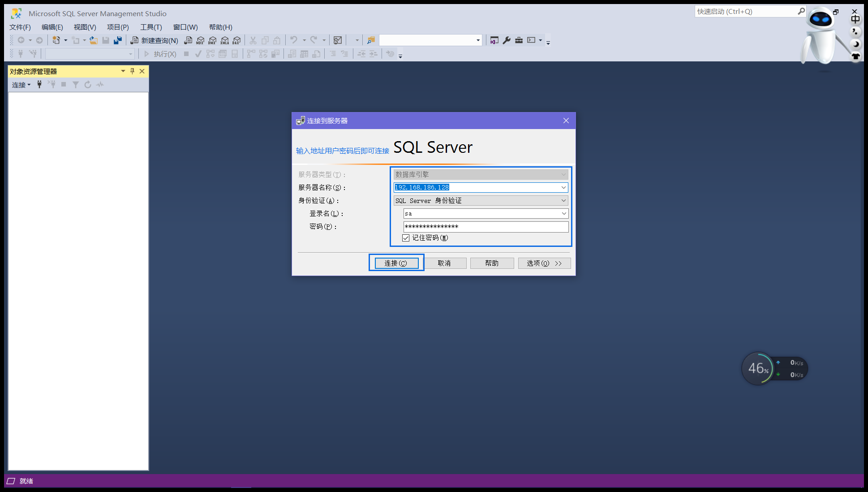Screen dimensions: 868x492
Task: Close the Connect to Server dialog
Action: [x=566, y=121]
